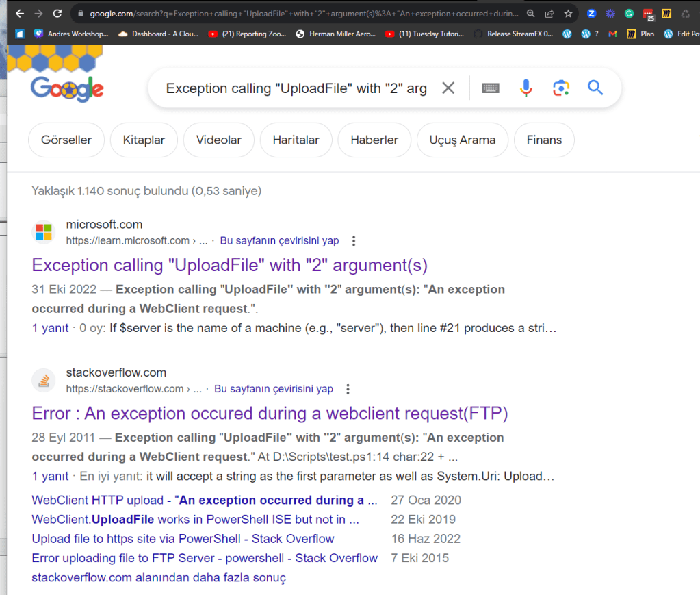Switch to the Haritalar results tab
The width and height of the screenshot is (700, 595).
click(x=296, y=140)
